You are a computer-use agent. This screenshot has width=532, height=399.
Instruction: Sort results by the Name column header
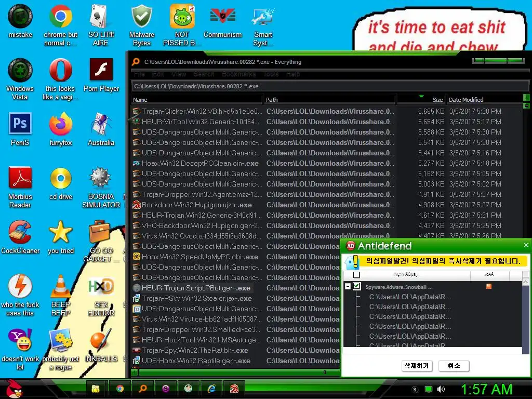coord(197,100)
